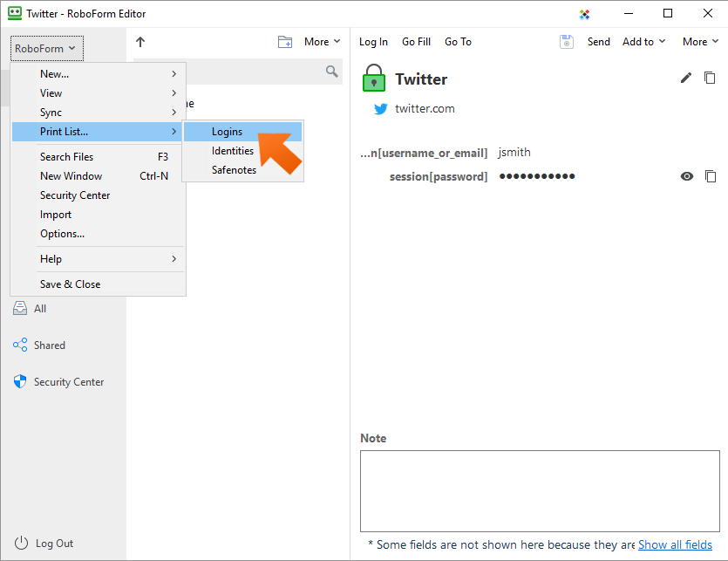Viewport: 728px width, 561px height.
Task: Click the RoboForm app icon in title bar
Action: [15, 13]
